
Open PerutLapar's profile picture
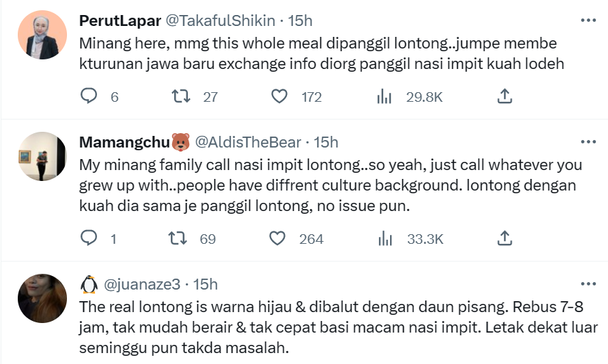[x=42, y=34]
